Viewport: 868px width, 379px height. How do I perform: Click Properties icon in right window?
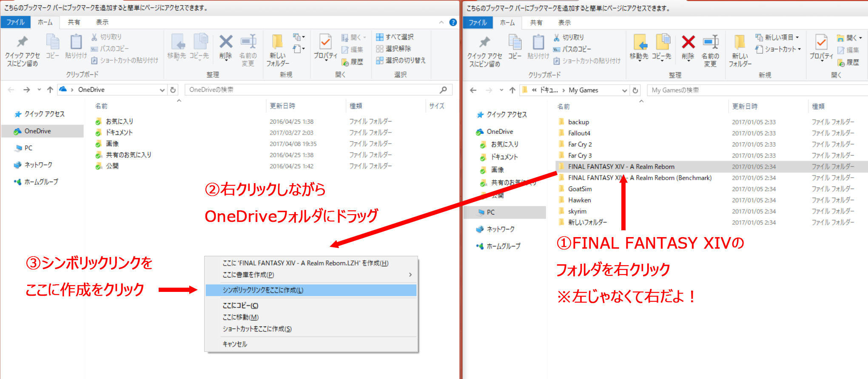[821, 42]
